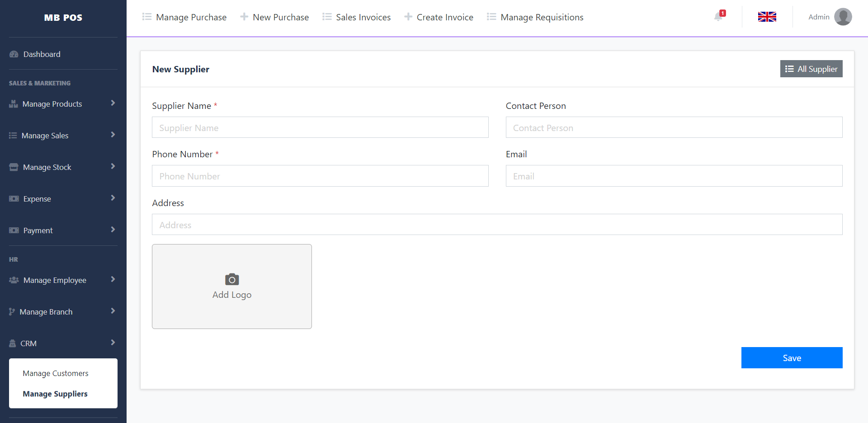This screenshot has height=423, width=868.
Task: Open the Manage Requisitions menu item
Action: [x=542, y=17]
